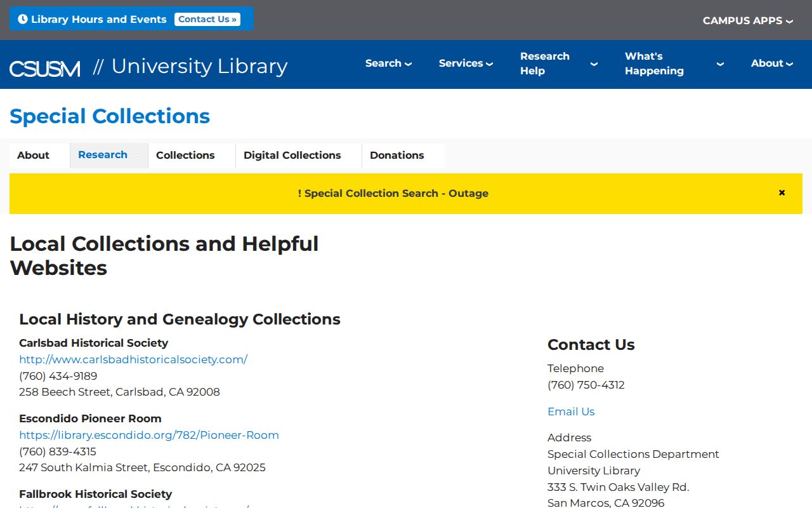Expand the About menu in header
The height and width of the screenshot is (508, 812).
click(772, 63)
